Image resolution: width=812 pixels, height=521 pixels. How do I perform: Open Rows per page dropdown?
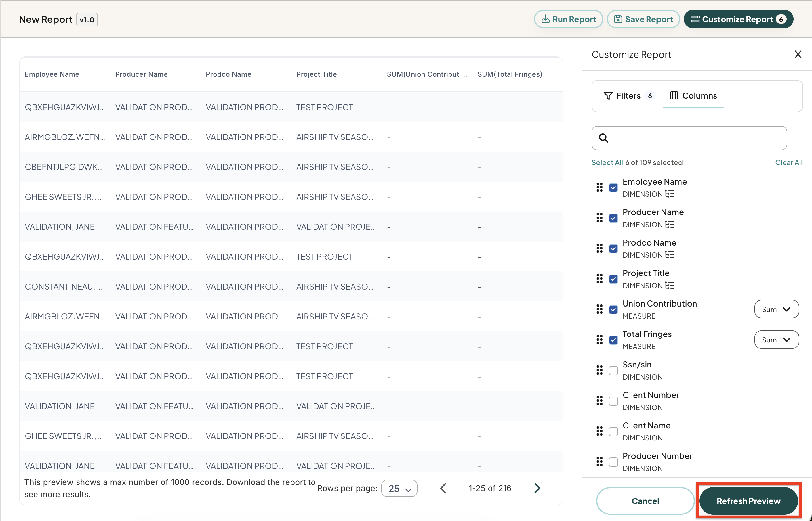(x=399, y=488)
